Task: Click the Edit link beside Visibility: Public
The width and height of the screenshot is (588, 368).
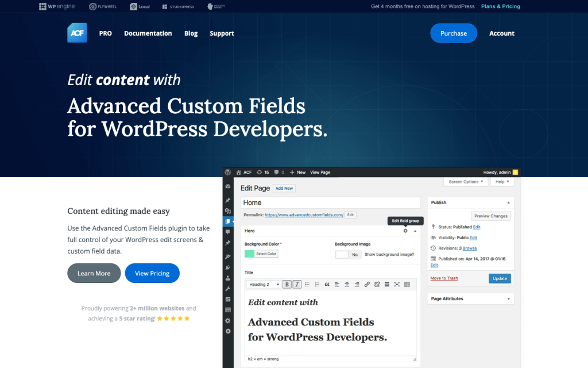Action: click(x=473, y=237)
